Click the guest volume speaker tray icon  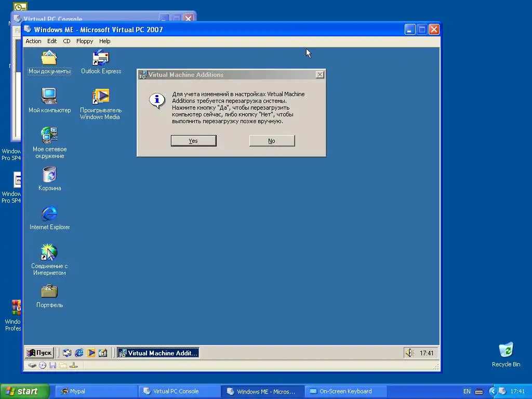click(x=409, y=353)
